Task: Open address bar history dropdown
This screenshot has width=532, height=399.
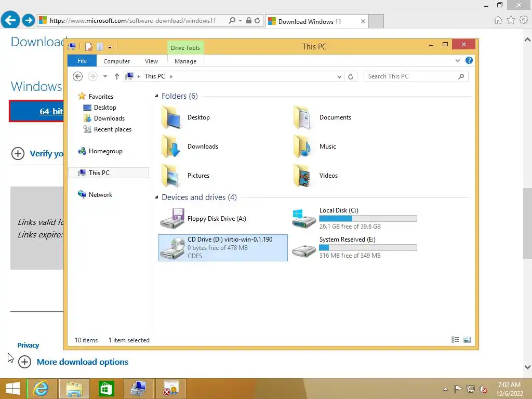Action: pyautogui.click(x=339, y=77)
